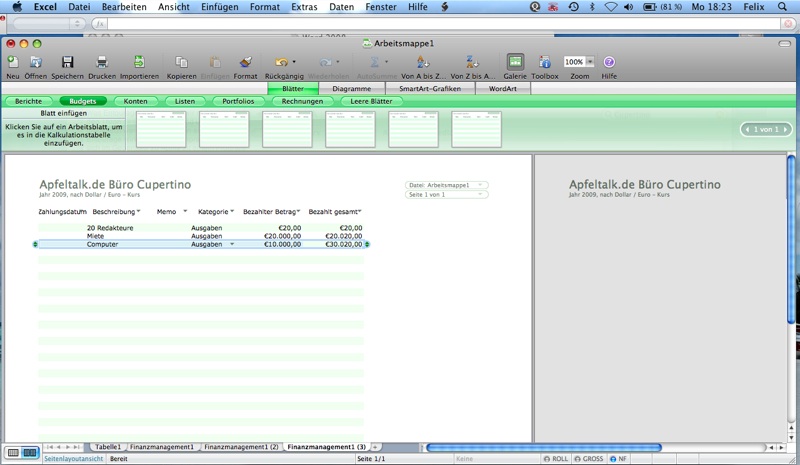This screenshot has height=465, width=800.
Task: Open the AutoSumme dropdown arrow
Action: [x=386, y=62]
